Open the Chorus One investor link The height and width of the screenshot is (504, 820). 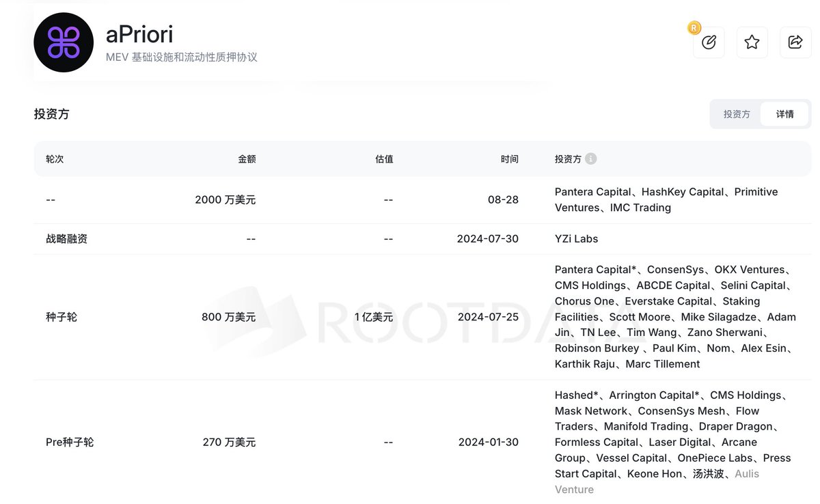(584, 301)
